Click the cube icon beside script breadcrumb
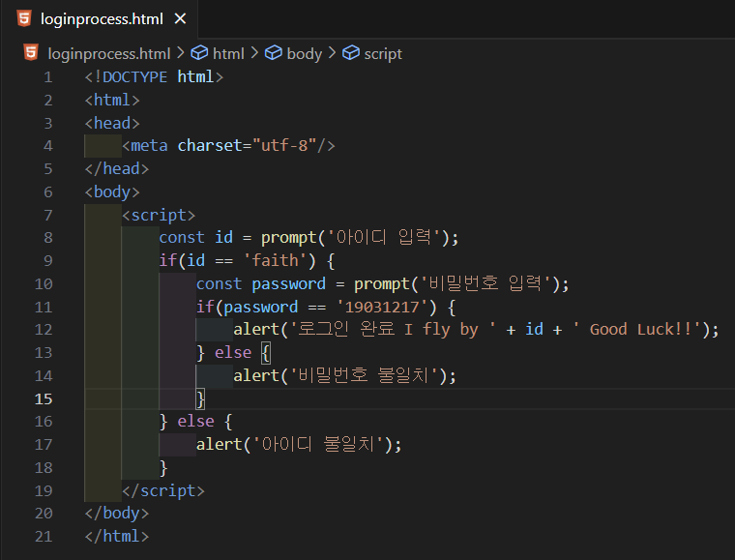This screenshot has height=560, width=735. point(351,52)
